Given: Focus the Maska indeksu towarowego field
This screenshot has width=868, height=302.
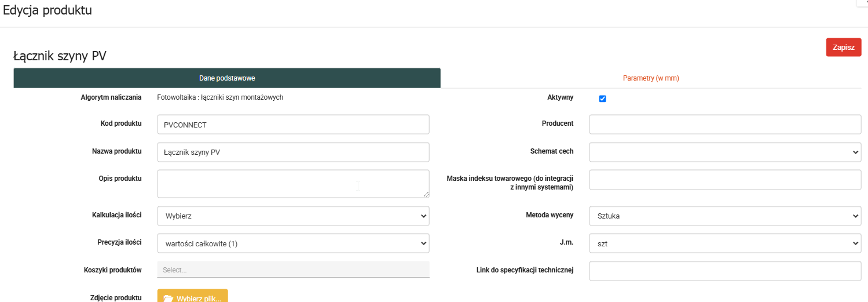Looking at the screenshot, I should click(725, 180).
